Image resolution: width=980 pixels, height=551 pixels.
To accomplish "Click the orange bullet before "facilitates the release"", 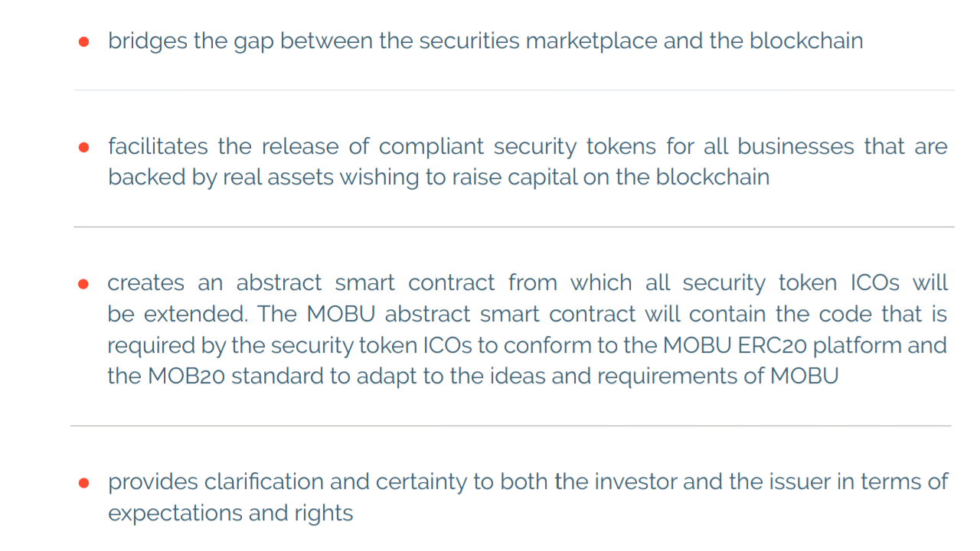I will click(84, 147).
